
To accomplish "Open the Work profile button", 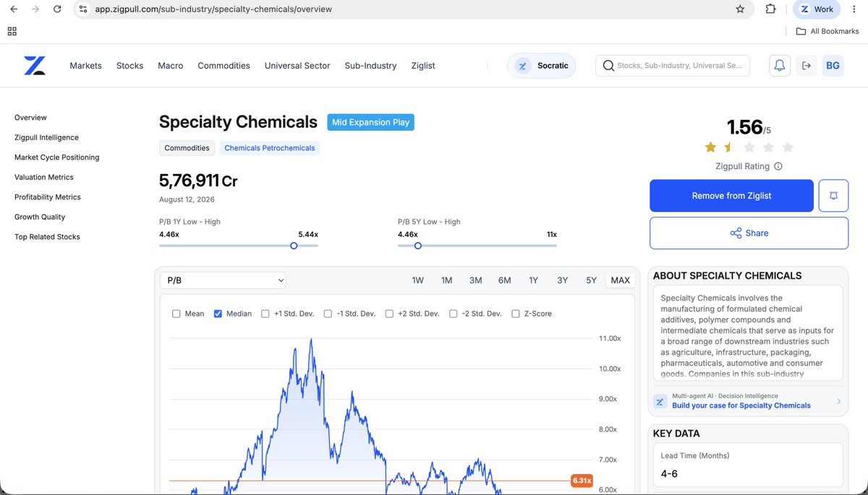I will tap(816, 9).
